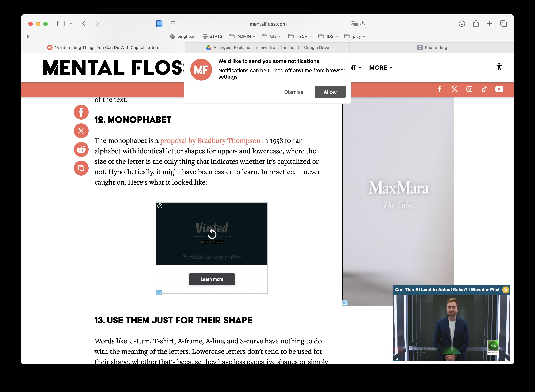Open proposal by Bradbury Thompson link

tap(210, 140)
